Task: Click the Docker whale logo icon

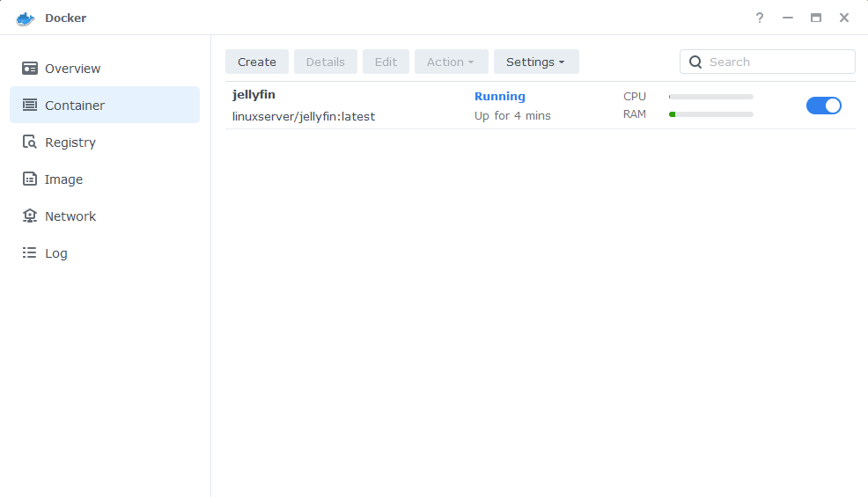Action: 26,18
